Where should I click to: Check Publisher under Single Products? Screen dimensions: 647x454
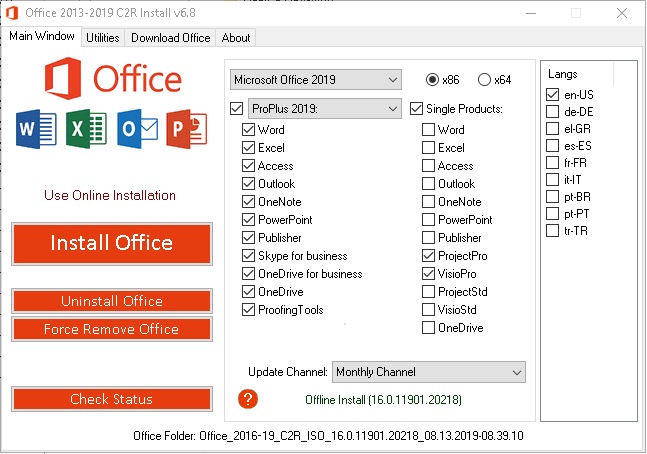click(x=428, y=238)
